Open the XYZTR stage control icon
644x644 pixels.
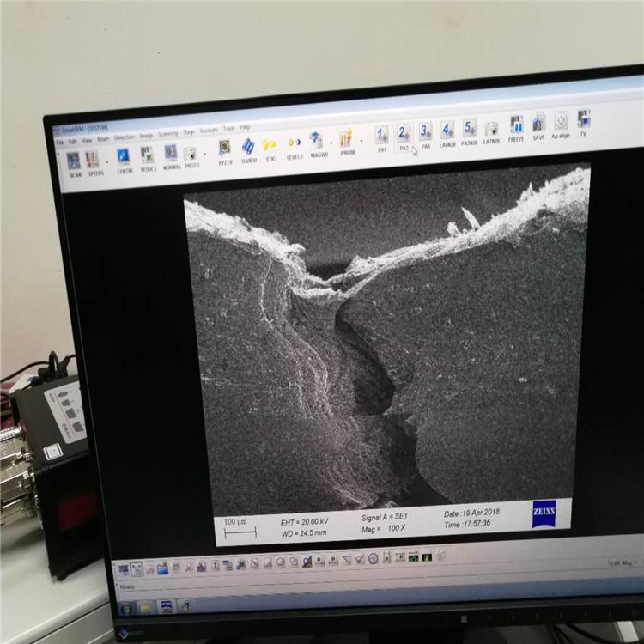(x=225, y=149)
